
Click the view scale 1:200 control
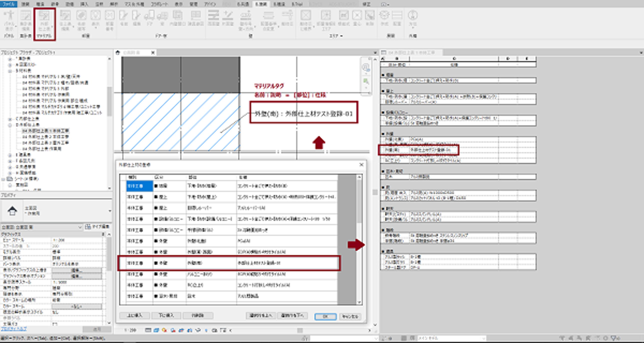point(130,330)
